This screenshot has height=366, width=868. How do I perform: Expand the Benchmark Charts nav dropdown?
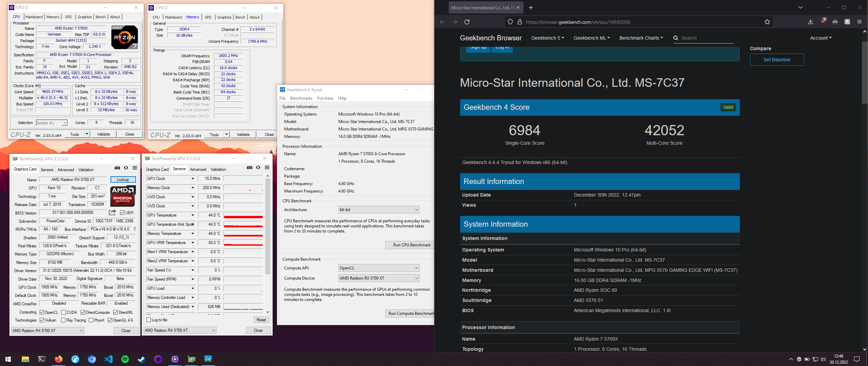coord(641,38)
